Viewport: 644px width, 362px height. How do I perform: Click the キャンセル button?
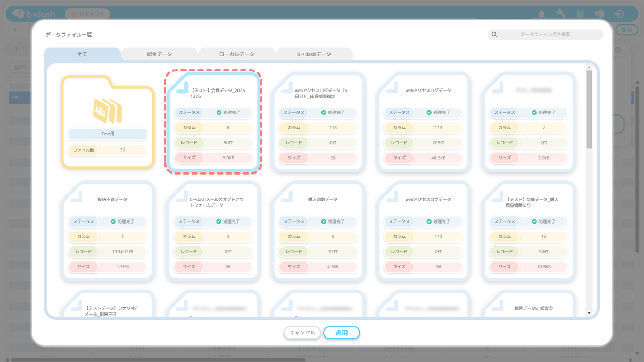tap(302, 333)
